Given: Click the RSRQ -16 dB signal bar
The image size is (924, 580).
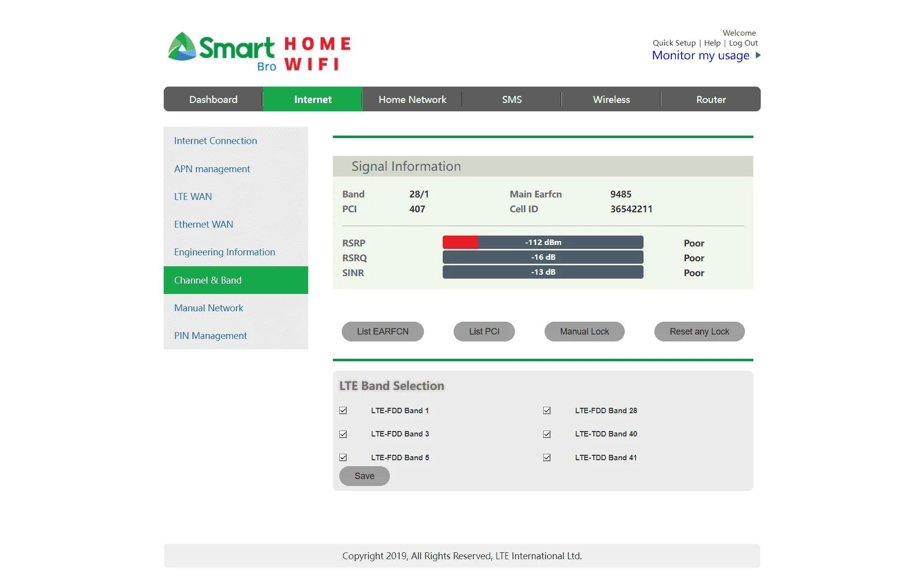Looking at the screenshot, I should [543, 257].
